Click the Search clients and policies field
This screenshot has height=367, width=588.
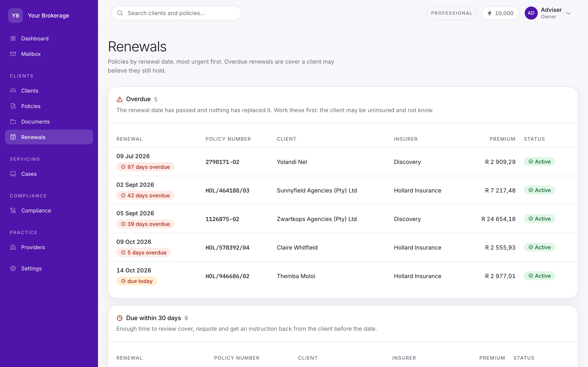(176, 13)
